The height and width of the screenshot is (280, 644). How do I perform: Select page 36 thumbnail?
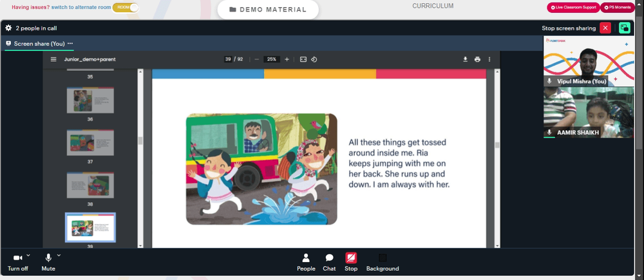[90, 100]
